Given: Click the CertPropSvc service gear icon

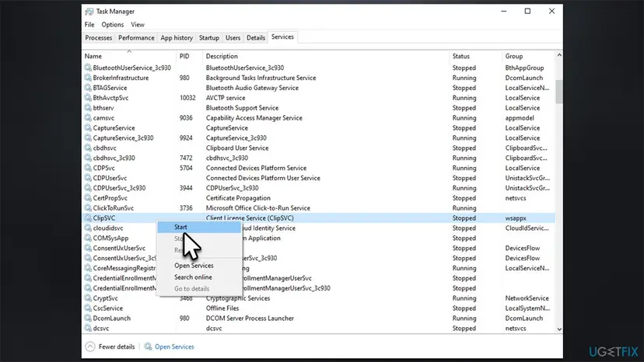Looking at the screenshot, I should point(88,198).
